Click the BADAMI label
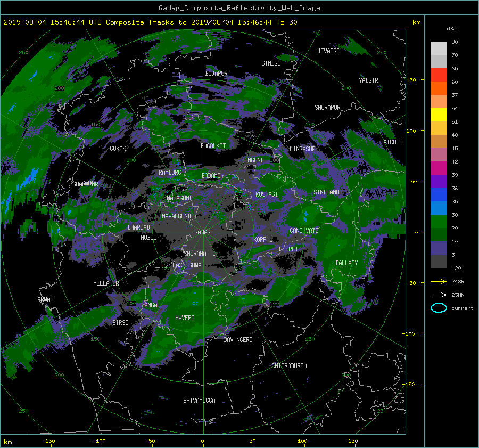This screenshot has height=448, width=479. pos(211,176)
